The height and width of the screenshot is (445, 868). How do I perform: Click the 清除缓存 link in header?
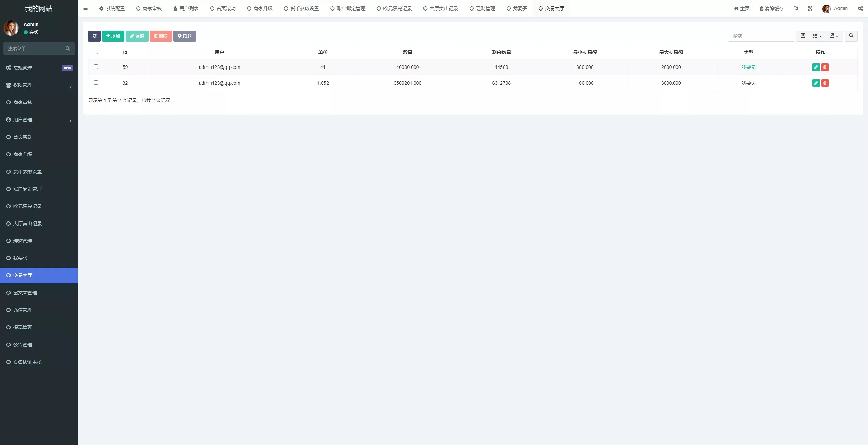click(771, 8)
